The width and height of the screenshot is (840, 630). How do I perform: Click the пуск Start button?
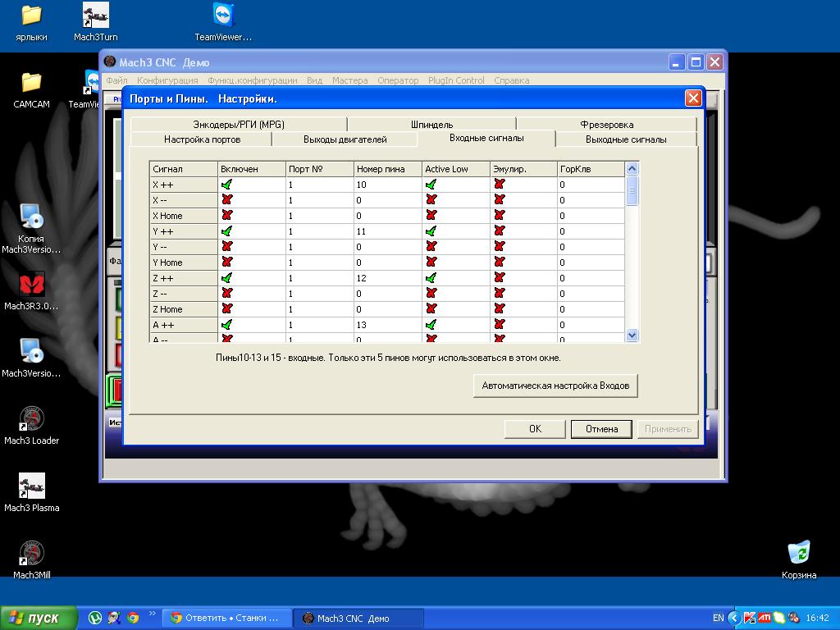tap(39, 619)
